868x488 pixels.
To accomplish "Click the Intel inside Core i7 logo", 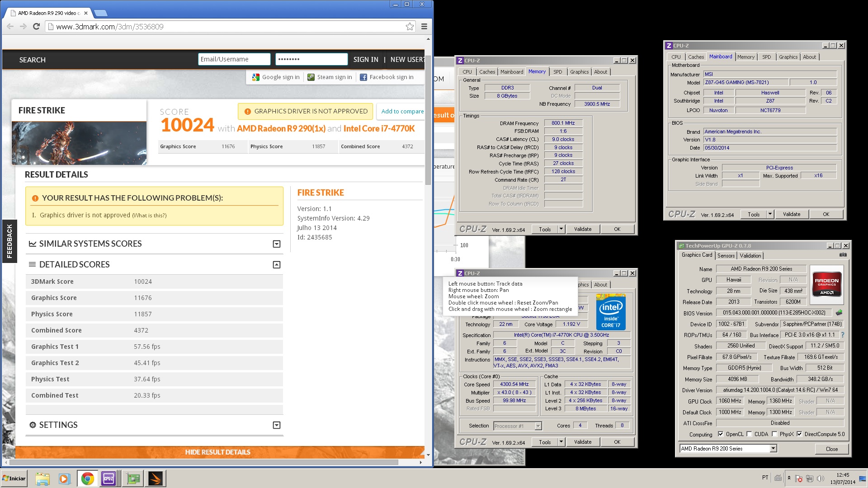I will (x=611, y=312).
